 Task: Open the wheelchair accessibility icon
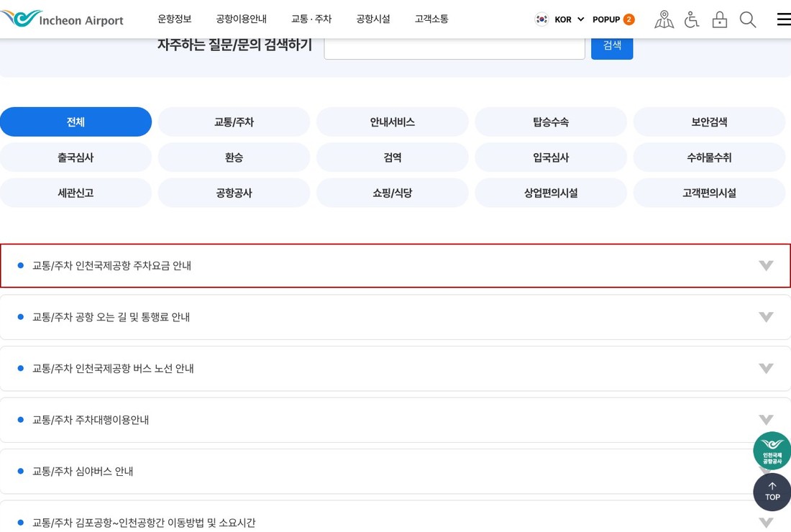click(x=692, y=19)
